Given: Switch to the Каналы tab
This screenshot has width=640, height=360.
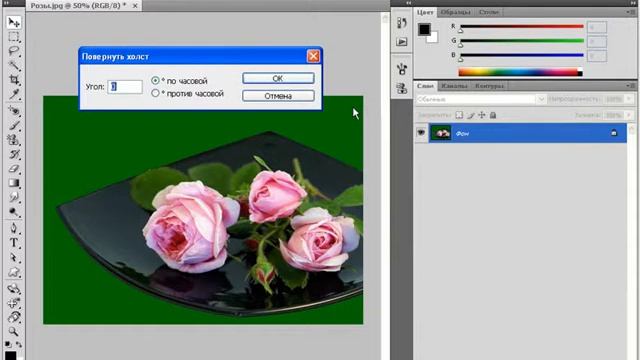Looking at the screenshot, I should pyautogui.click(x=454, y=86).
